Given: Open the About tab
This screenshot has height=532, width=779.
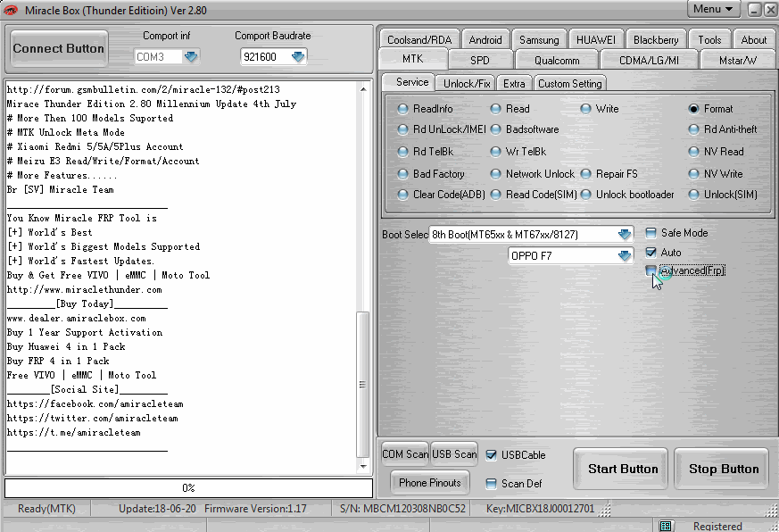Looking at the screenshot, I should [754, 40].
